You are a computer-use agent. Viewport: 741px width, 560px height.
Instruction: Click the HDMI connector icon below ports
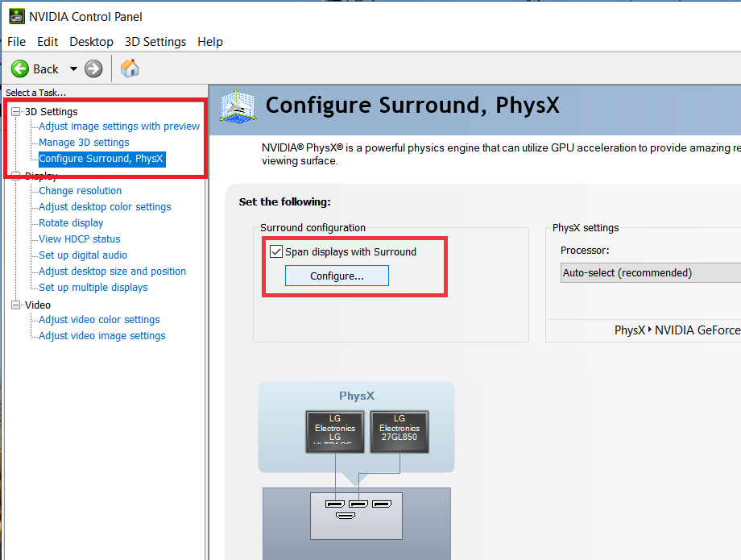click(x=346, y=515)
